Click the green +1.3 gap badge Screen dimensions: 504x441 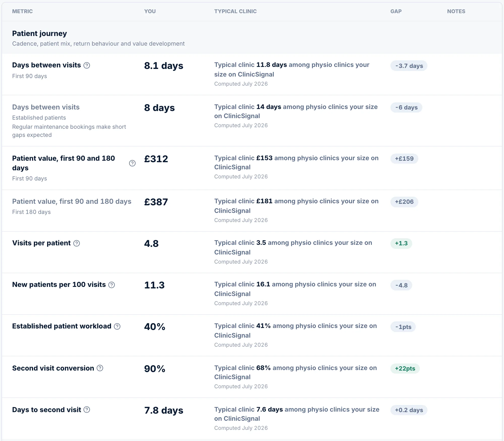[x=401, y=243]
